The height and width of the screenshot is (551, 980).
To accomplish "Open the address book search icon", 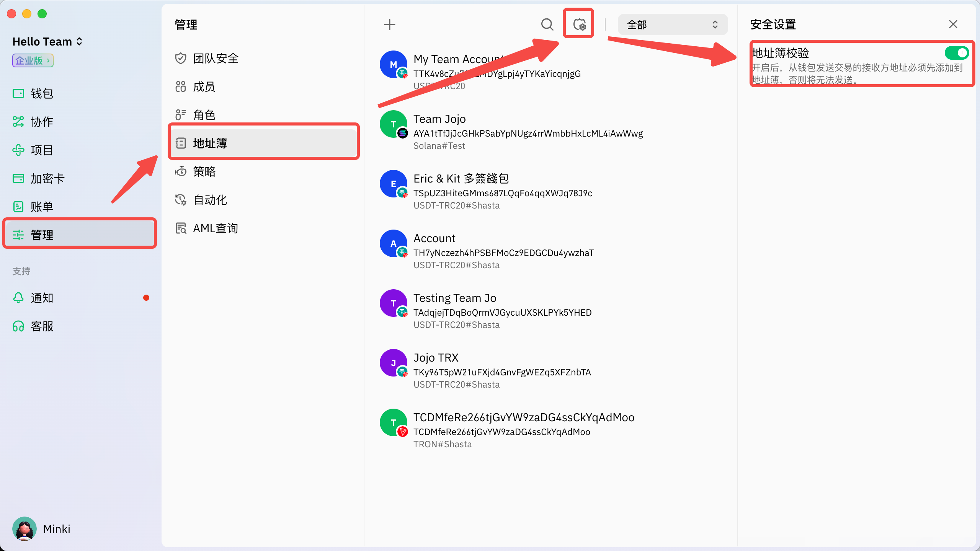I will tap(547, 24).
